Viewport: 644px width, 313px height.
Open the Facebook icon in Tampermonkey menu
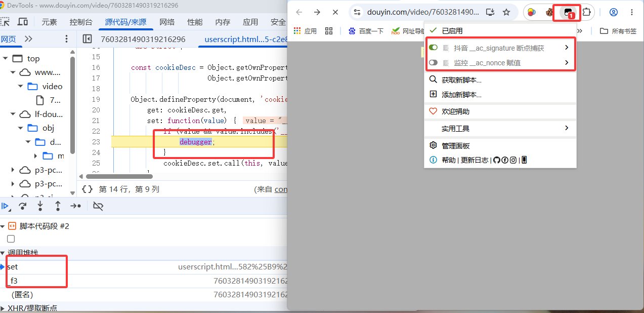505,160
